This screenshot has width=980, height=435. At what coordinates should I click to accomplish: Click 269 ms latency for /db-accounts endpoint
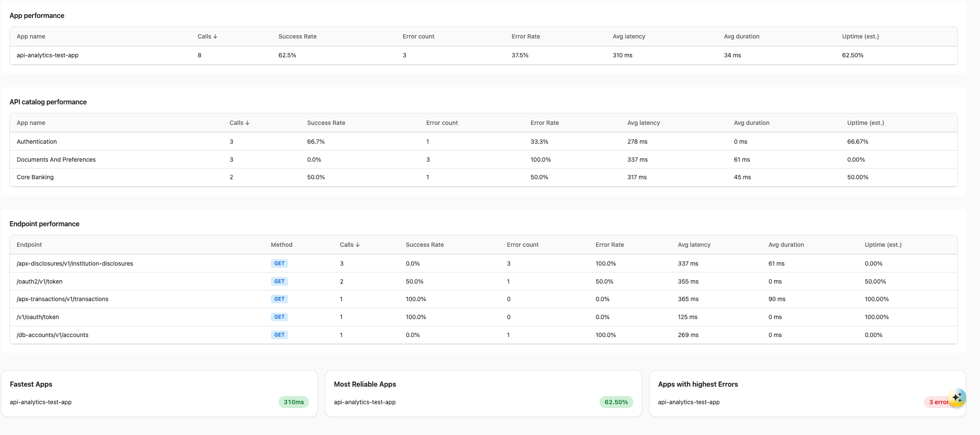tap(688, 335)
